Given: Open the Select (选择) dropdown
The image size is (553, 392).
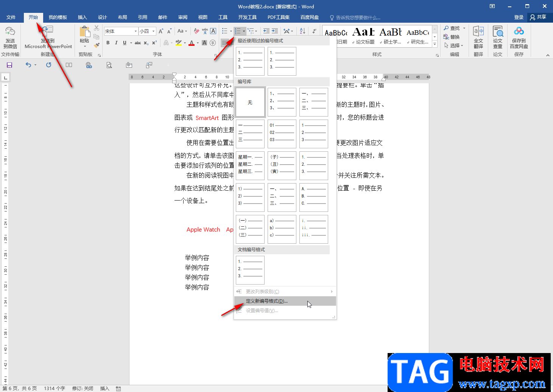Looking at the screenshot, I should pyautogui.click(x=453, y=45).
